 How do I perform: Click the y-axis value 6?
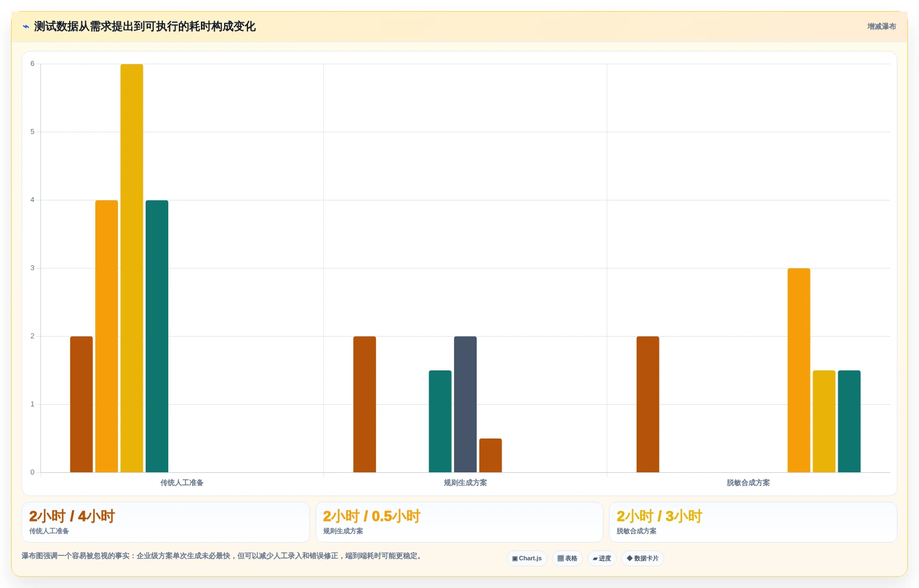point(32,64)
